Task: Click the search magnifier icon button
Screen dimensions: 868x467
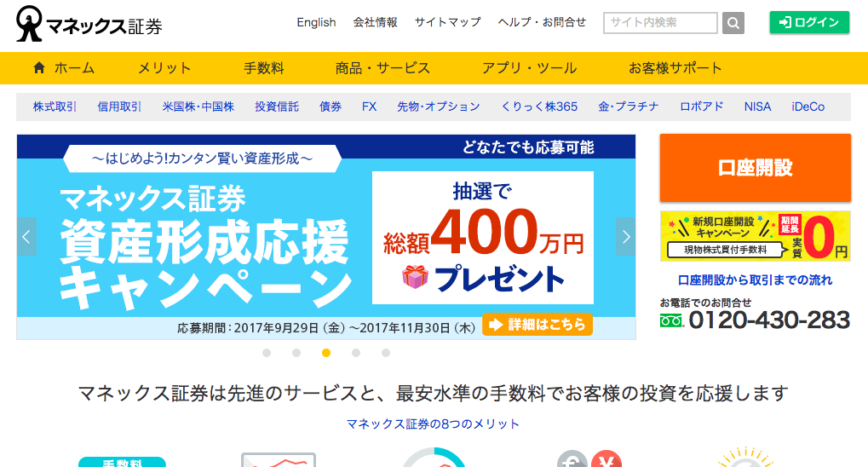Action: [733, 23]
